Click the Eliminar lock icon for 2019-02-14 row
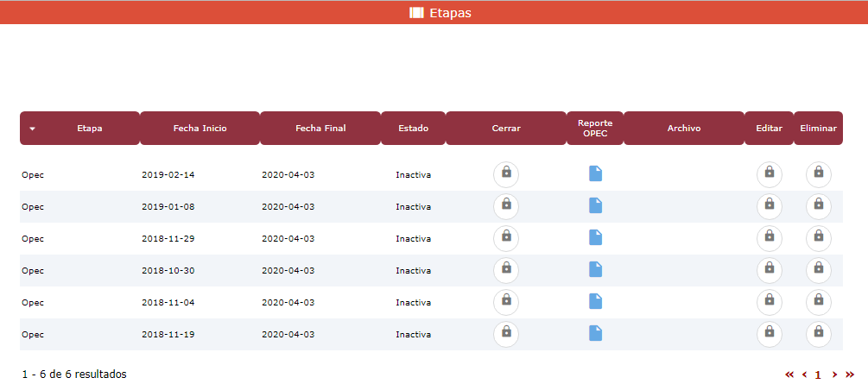 (x=818, y=174)
